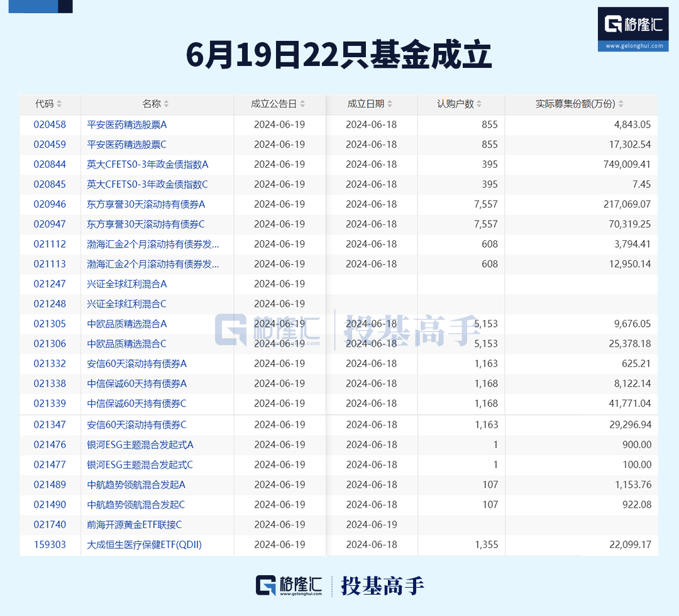
Task: Click fund code 020946
Action: [50, 204]
